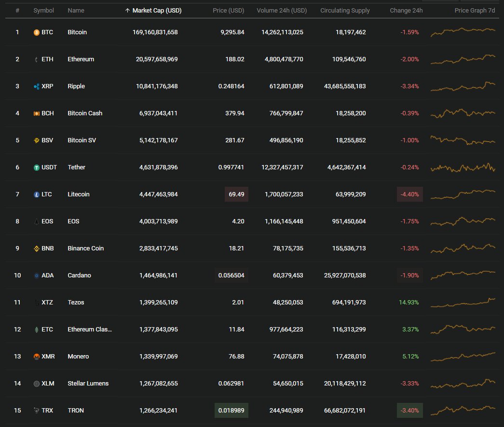Open the Litecoin name link

coord(79,194)
